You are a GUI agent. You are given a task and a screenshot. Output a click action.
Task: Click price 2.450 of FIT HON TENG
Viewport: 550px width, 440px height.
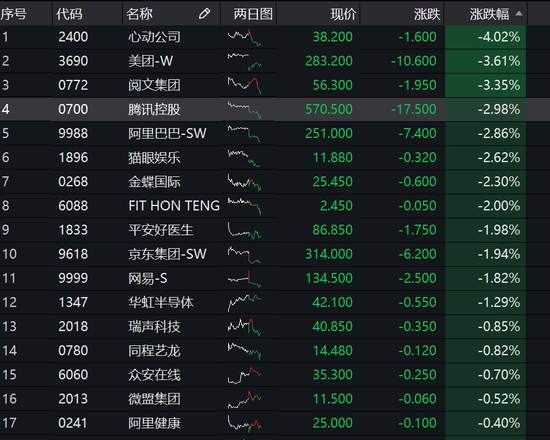click(336, 206)
